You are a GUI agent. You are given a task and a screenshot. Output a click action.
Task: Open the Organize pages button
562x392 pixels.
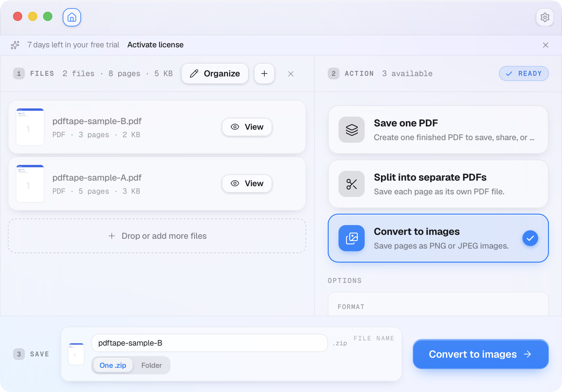pos(215,73)
